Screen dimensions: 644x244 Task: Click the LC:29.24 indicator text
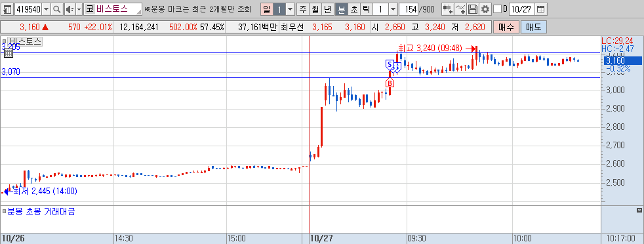[x=617, y=41]
